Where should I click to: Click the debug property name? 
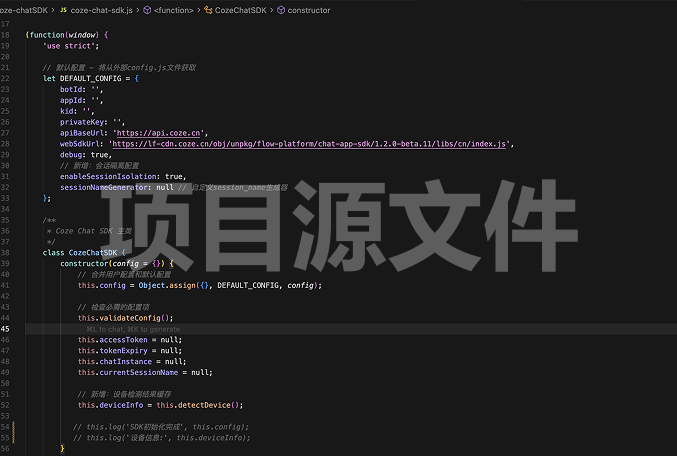click(71, 155)
